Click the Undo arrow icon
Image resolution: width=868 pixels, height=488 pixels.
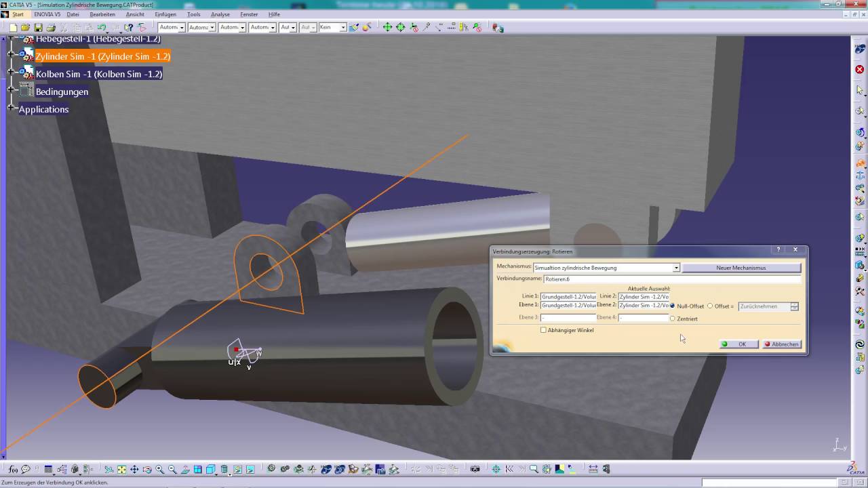point(102,28)
